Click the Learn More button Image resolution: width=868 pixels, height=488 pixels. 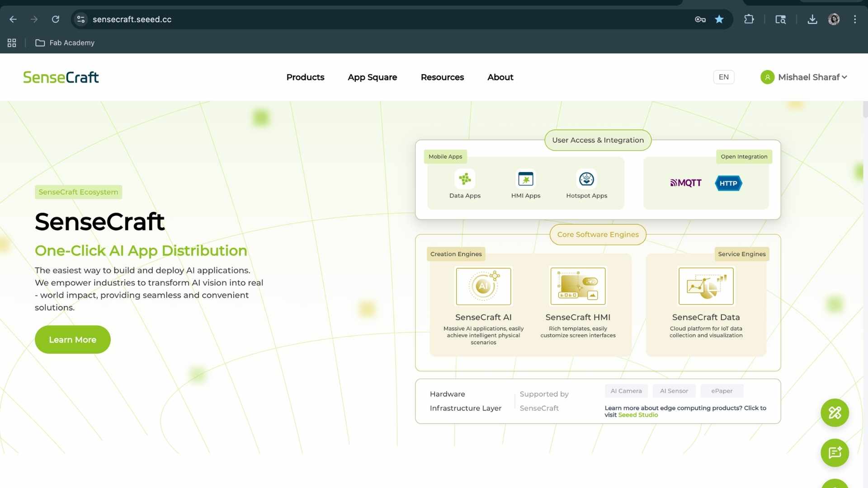coord(73,340)
